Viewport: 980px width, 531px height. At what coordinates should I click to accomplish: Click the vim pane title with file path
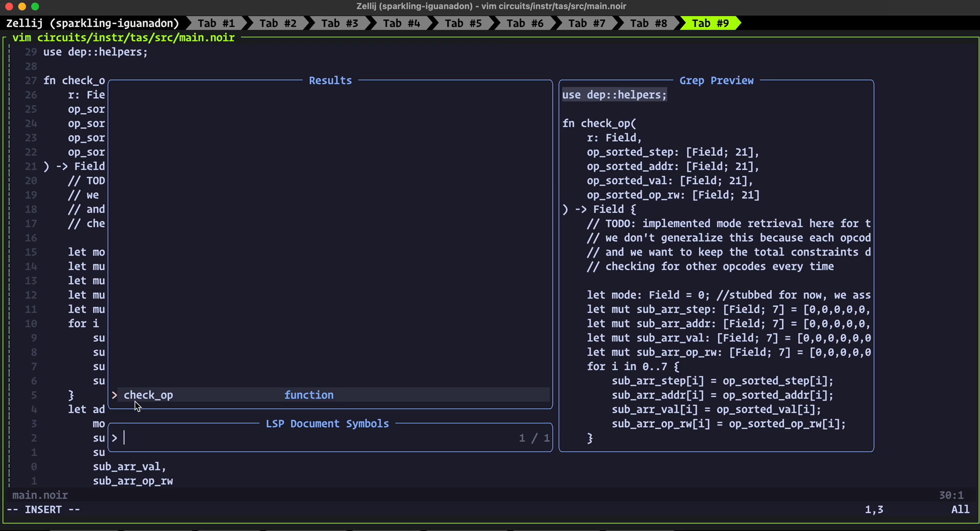123,37
